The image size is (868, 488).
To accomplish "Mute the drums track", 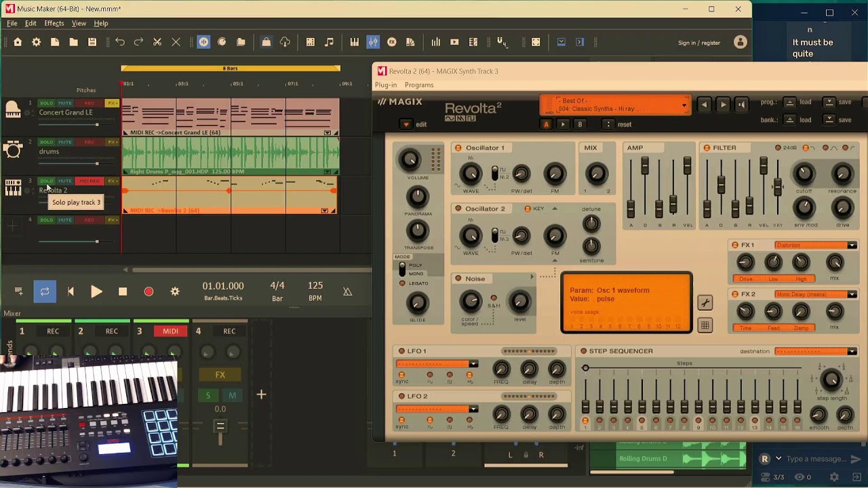I will coord(64,142).
